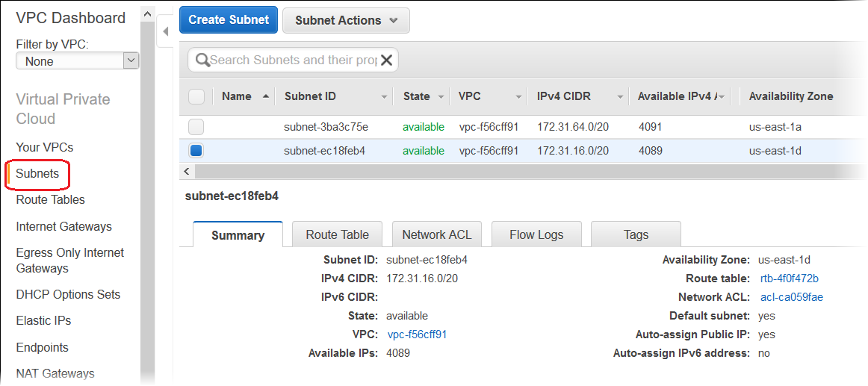Expand the Subnet Actions menu

coord(346,21)
